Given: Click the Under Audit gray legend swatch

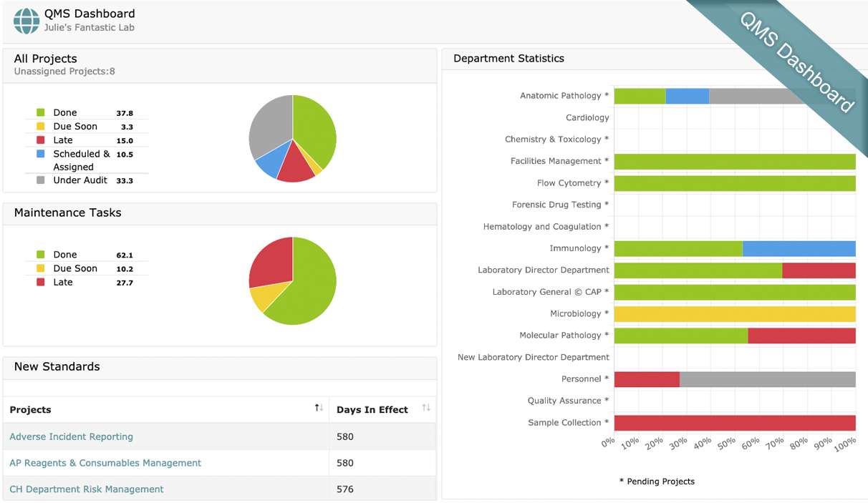Looking at the screenshot, I should pos(40,180).
